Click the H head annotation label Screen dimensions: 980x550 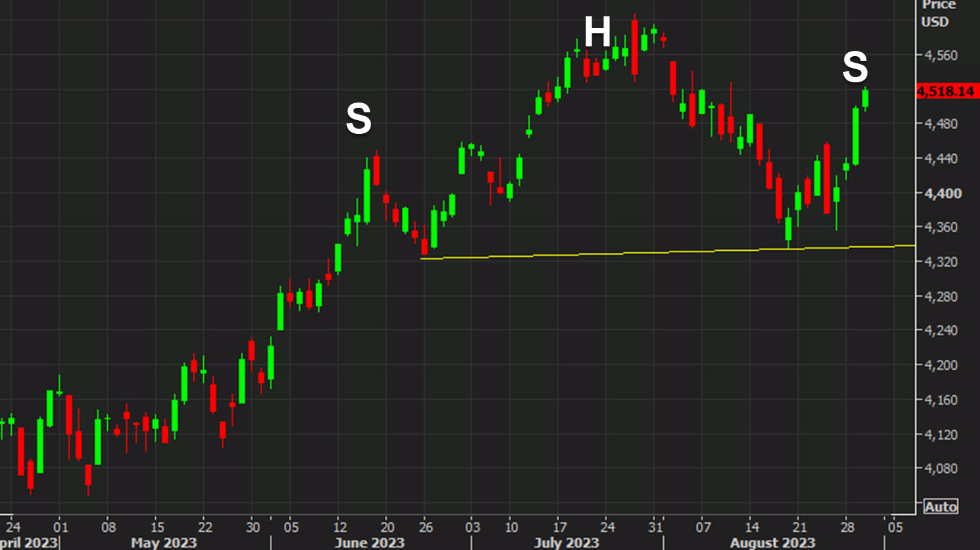tap(597, 32)
